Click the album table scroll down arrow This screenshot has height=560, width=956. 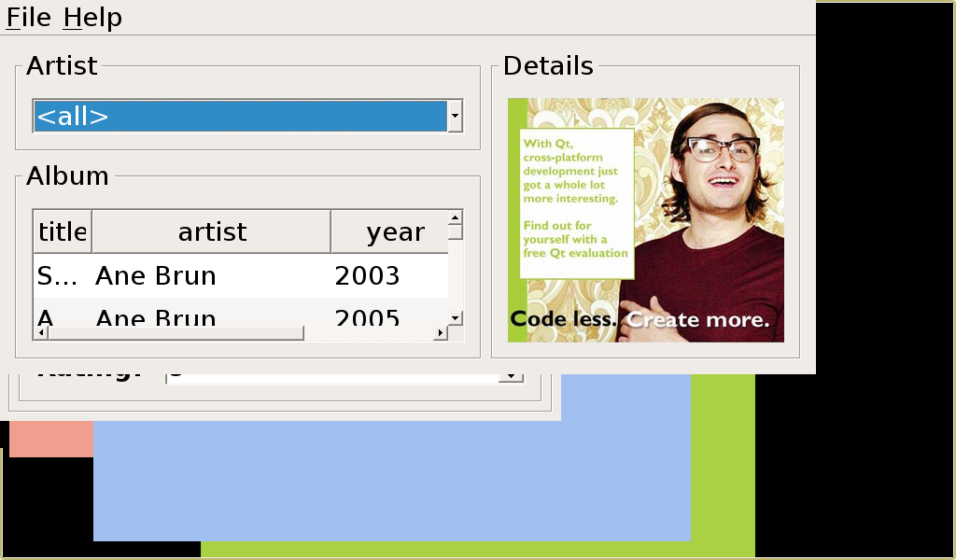[456, 318]
